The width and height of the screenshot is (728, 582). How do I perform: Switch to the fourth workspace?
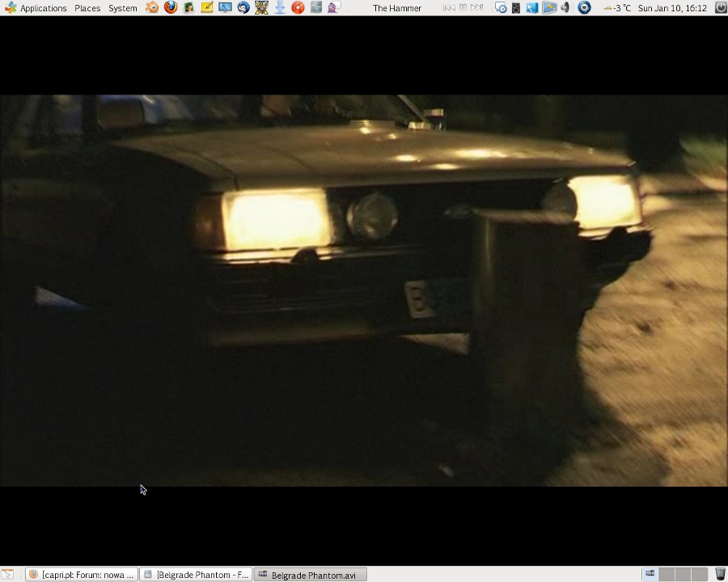click(x=700, y=574)
